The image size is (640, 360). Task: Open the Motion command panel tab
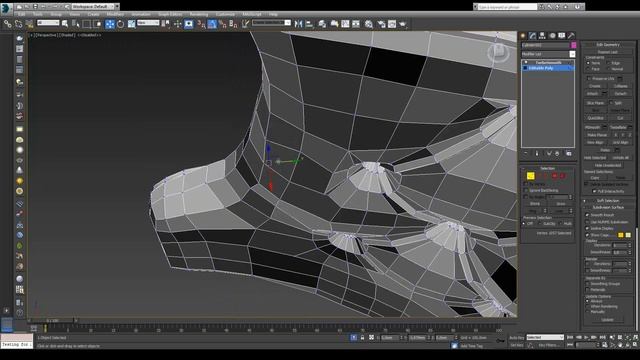click(552, 36)
